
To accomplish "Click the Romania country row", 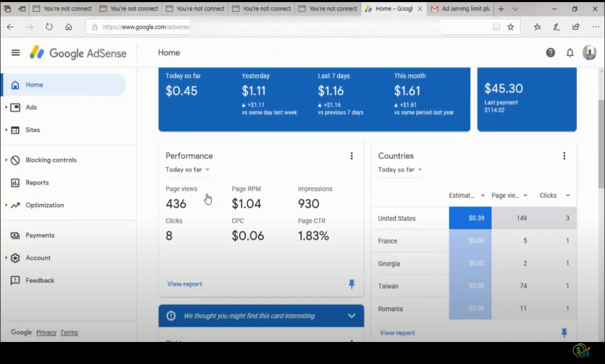I will tap(474, 308).
